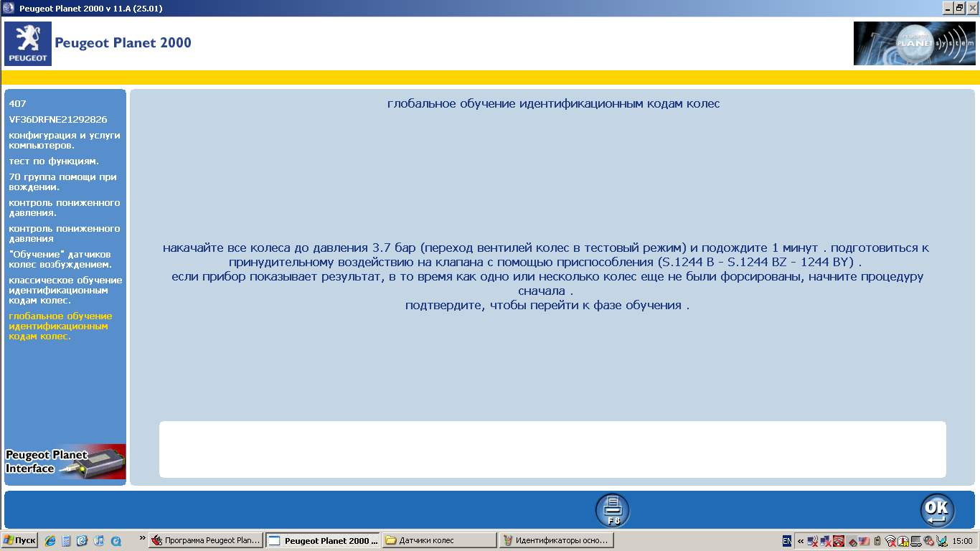Expand quick launch overflow chevron
This screenshot has height=551, width=980.
pyautogui.click(x=142, y=537)
